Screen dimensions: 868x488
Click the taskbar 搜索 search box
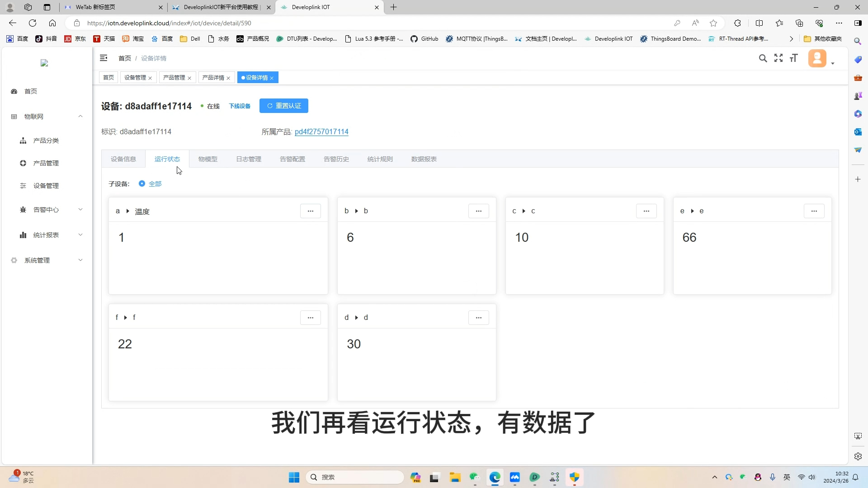355,477
